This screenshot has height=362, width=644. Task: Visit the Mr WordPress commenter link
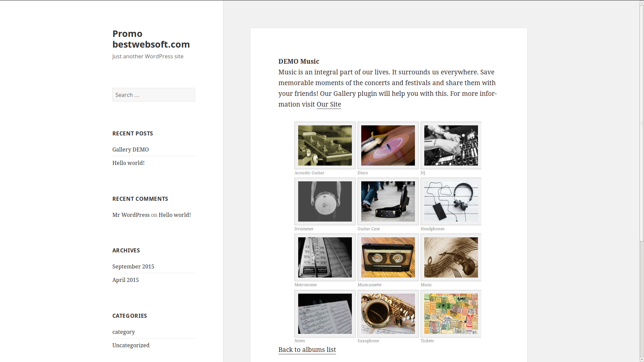click(131, 215)
